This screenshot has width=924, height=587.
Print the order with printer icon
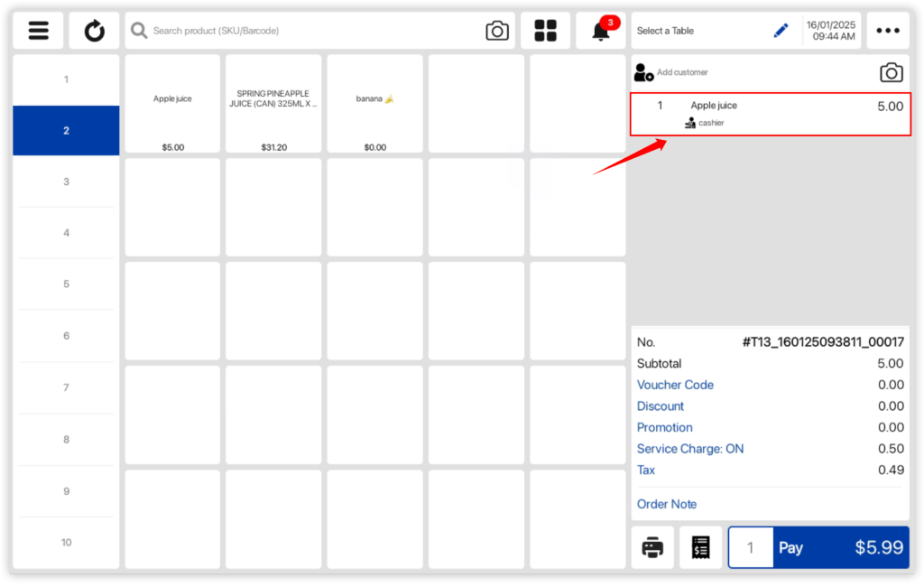click(x=652, y=547)
